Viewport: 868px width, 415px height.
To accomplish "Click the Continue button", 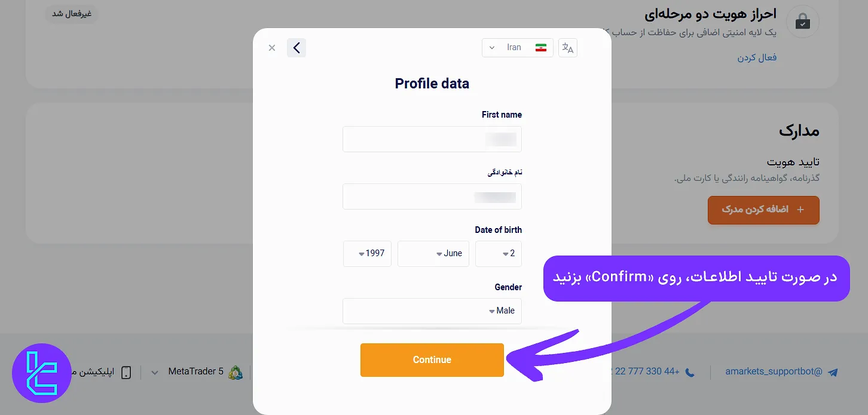I will coord(432,359).
